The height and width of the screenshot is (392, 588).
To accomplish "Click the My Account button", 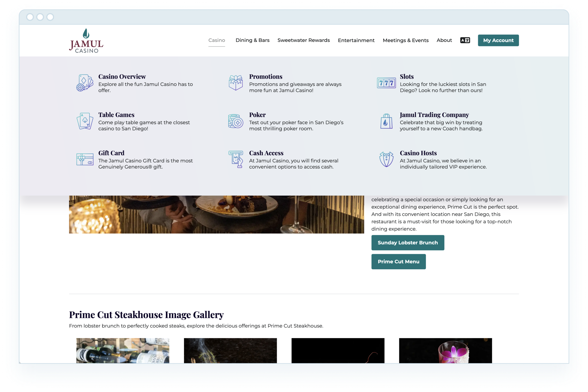I will point(498,40).
